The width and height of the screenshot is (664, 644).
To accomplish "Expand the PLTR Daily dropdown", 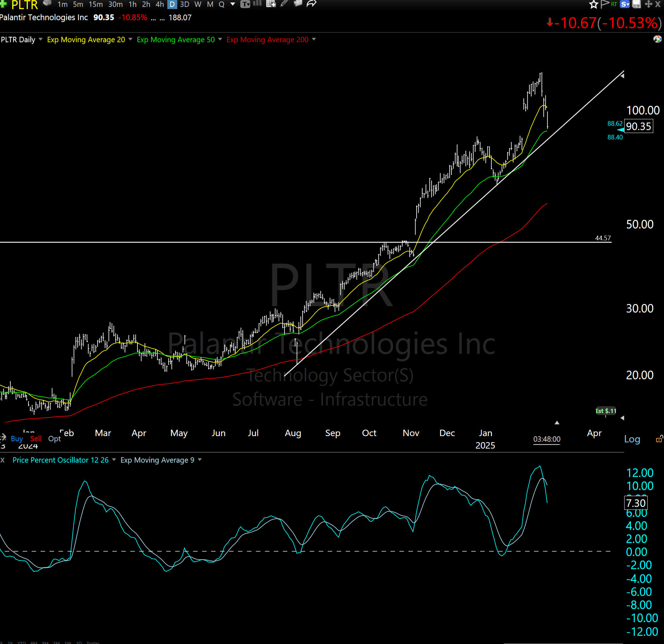I will point(41,39).
